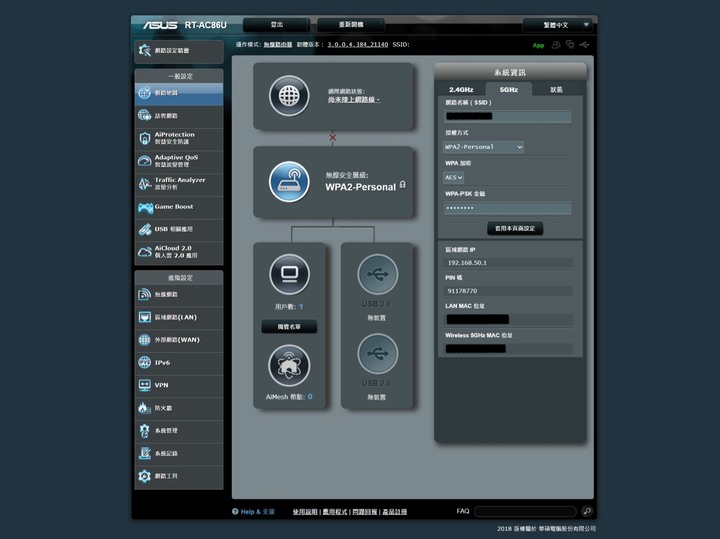Click the clients computer icon
Screen dimensions: 720x539
coord(289,275)
